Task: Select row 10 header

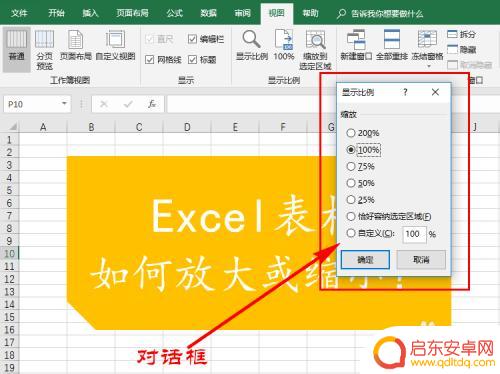Action: coord(9,254)
